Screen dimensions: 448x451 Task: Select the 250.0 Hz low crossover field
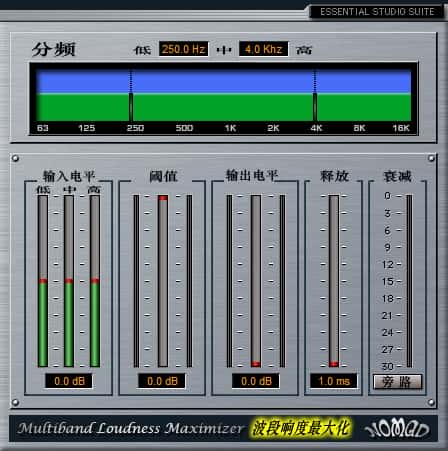184,49
